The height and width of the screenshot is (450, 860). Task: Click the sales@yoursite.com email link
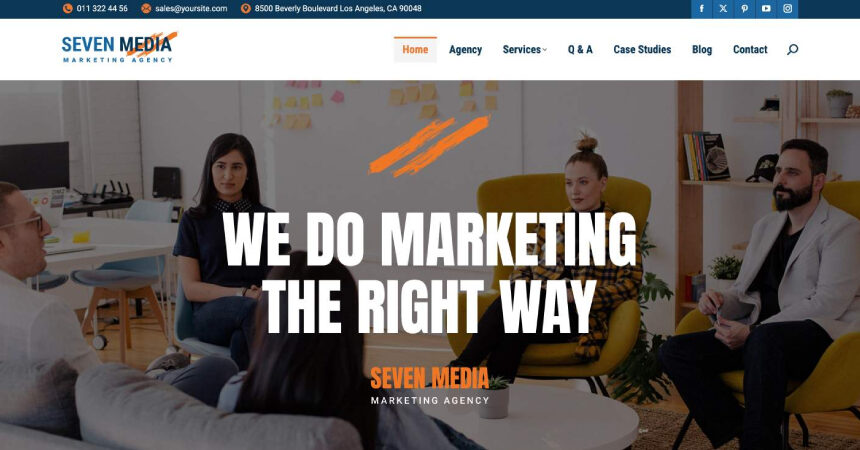(191, 8)
